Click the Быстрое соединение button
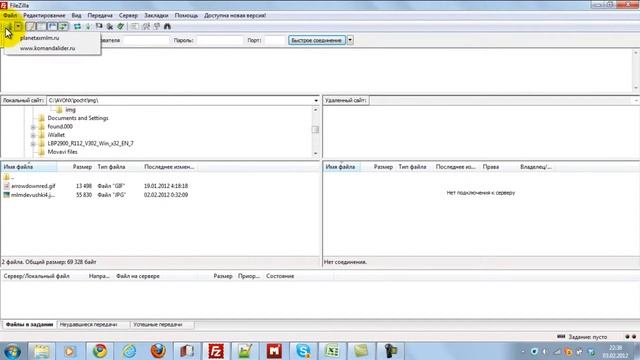The height and width of the screenshot is (360, 640). tap(317, 40)
